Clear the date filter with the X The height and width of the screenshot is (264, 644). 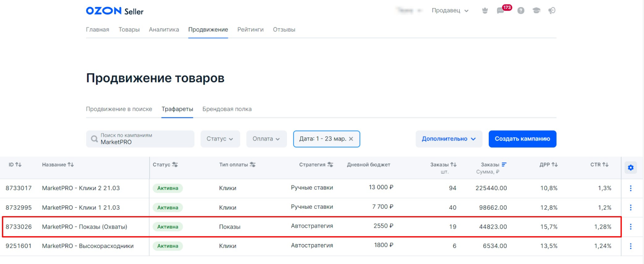351,139
